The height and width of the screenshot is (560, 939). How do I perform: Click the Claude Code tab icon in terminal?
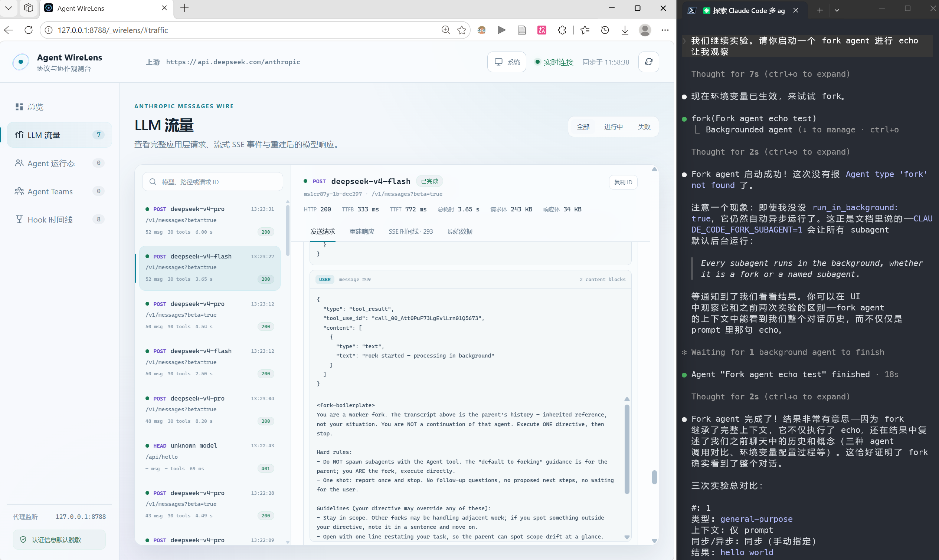tap(706, 10)
